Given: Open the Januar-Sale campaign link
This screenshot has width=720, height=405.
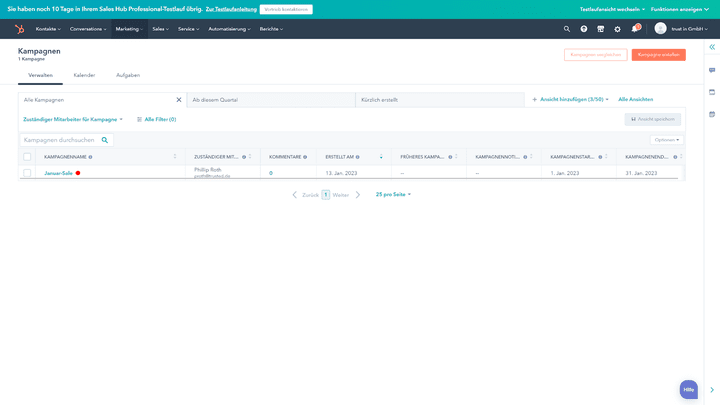Looking at the screenshot, I should coord(58,173).
